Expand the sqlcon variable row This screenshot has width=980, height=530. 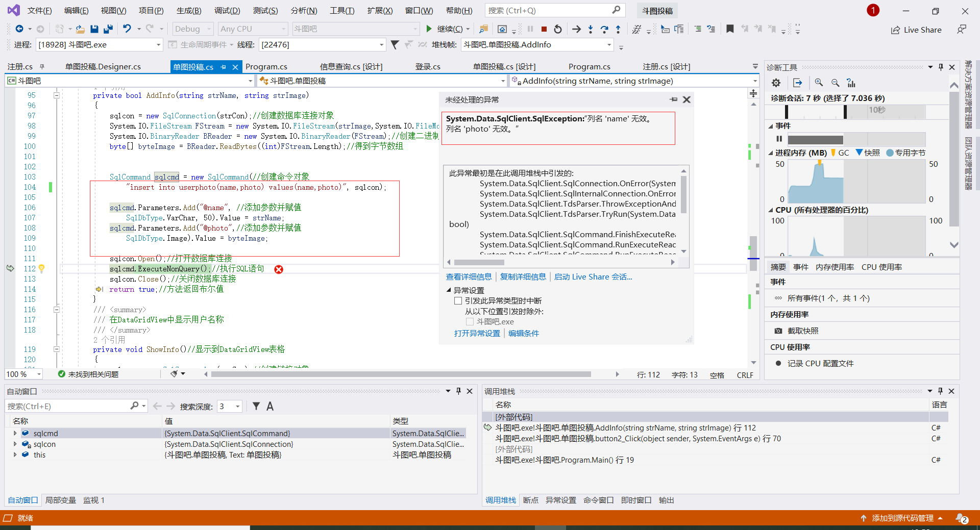tap(15, 444)
